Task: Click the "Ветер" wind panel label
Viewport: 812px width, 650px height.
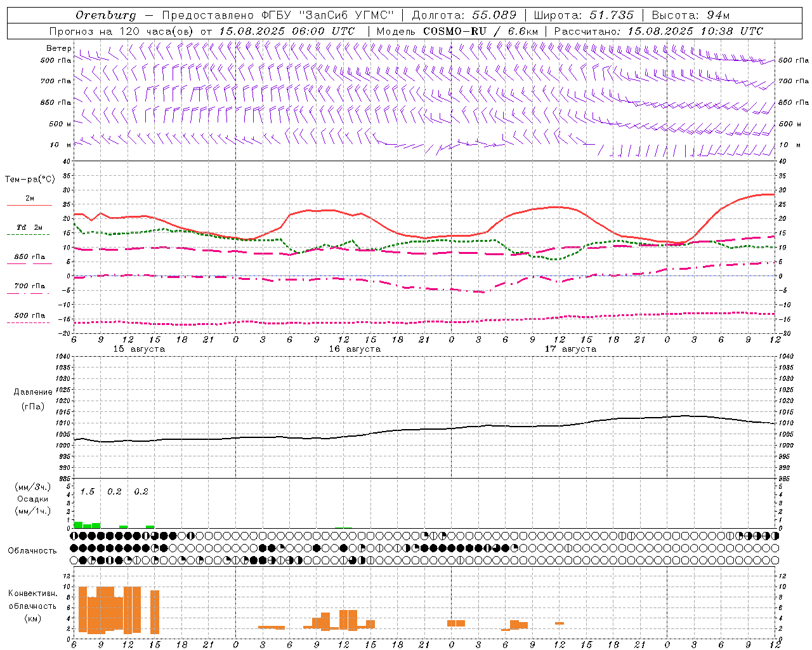Action: pyautogui.click(x=59, y=48)
